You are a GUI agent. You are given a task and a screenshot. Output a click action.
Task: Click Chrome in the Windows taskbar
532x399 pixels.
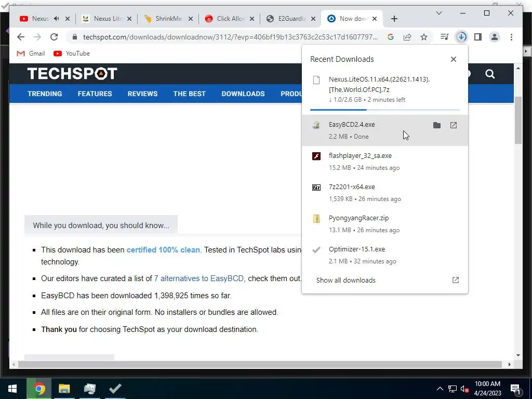point(39,389)
